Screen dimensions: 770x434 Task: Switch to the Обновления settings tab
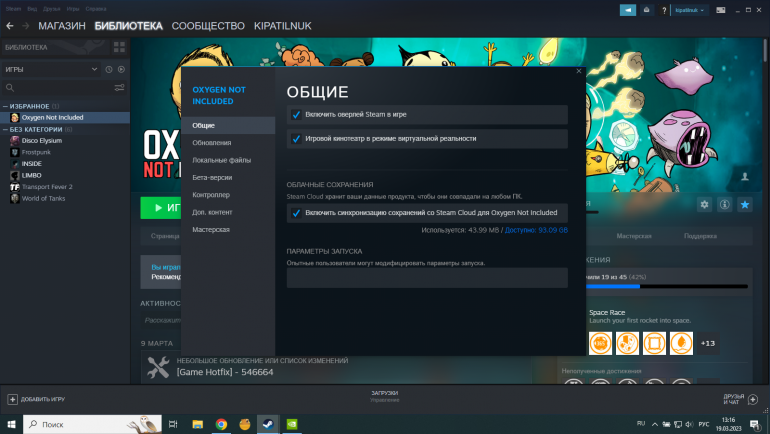211,143
